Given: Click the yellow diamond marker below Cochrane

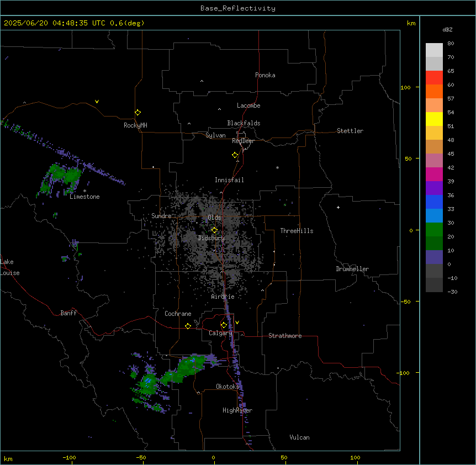Looking at the screenshot, I should click(x=188, y=326).
